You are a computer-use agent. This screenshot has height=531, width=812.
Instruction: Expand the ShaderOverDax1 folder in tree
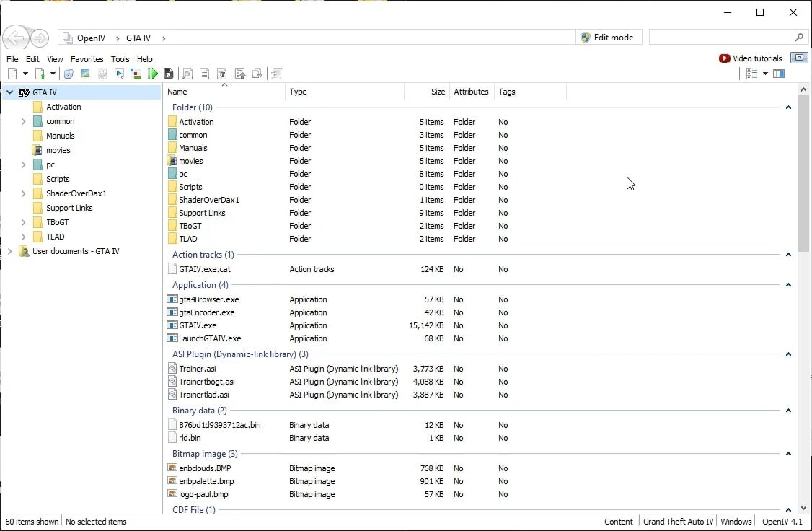point(23,193)
